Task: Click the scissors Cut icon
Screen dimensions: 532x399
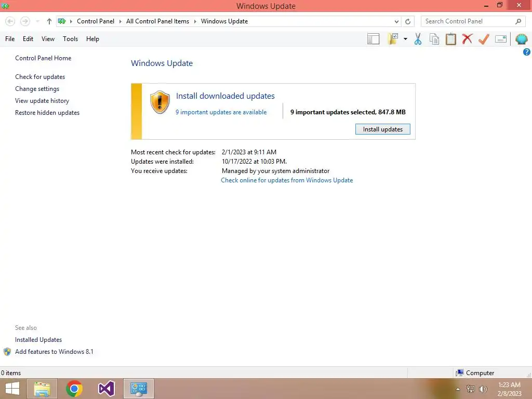Action: tap(418, 39)
